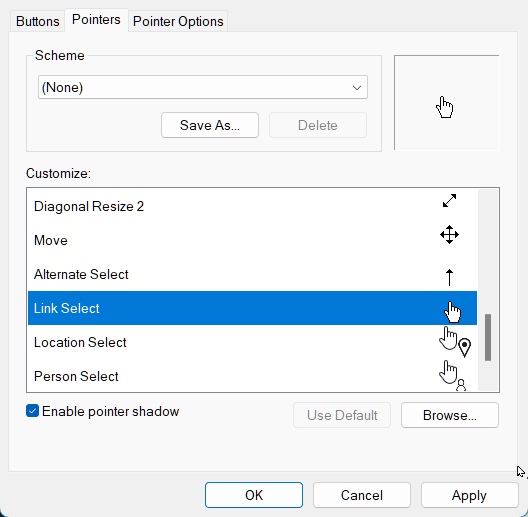Click the Alternate Select up-arrow icon
Screen dimensions: 528x517
[x=449, y=277]
